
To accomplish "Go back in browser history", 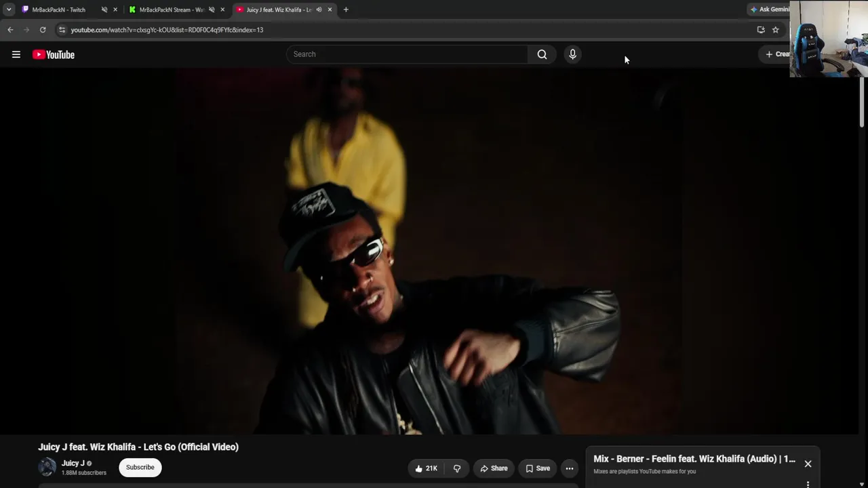I will (x=10, y=30).
